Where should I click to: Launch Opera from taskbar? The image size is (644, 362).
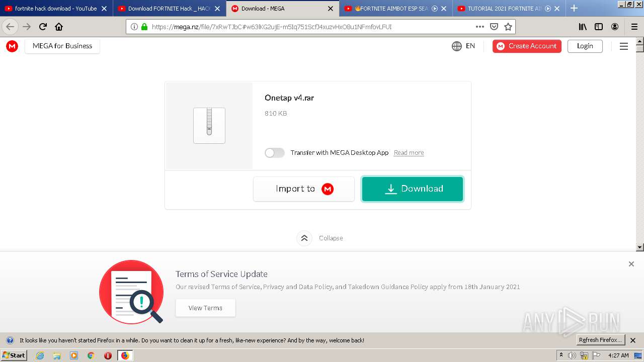point(108,355)
